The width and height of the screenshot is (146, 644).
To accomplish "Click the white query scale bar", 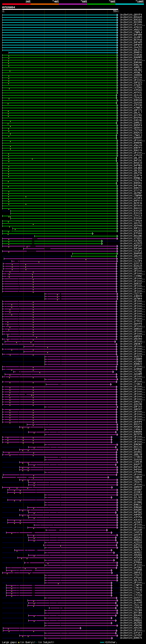I will (60, 9).
